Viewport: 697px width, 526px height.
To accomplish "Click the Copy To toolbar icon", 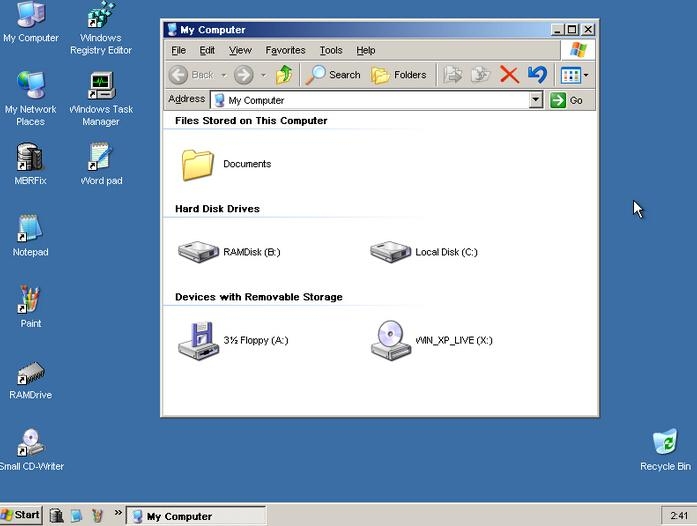I will click(480, 75).
